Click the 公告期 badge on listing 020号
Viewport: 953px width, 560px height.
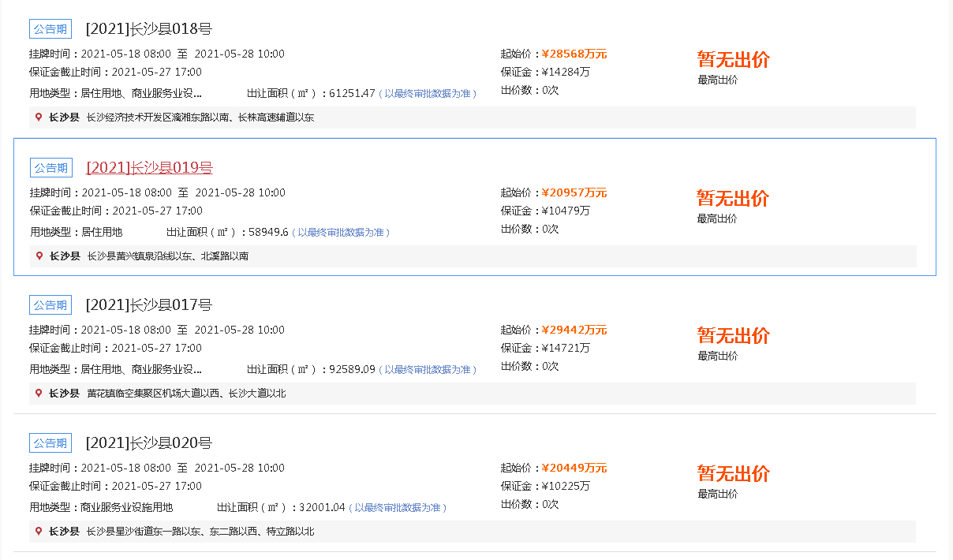[50, 442]
